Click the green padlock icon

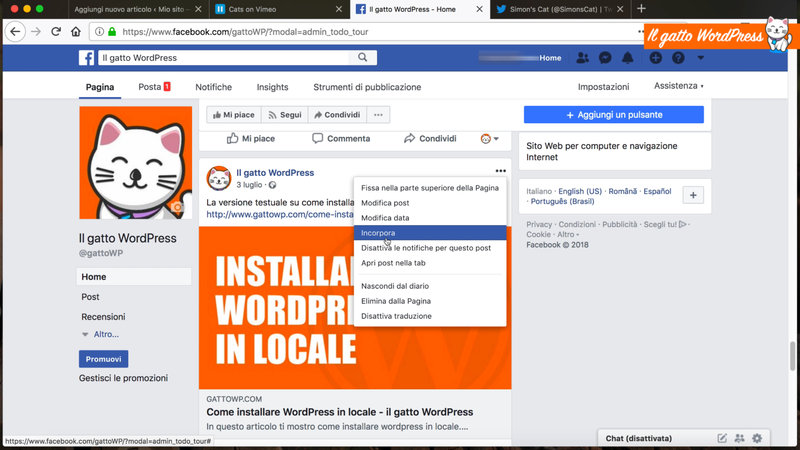click(x=112, y=32)
